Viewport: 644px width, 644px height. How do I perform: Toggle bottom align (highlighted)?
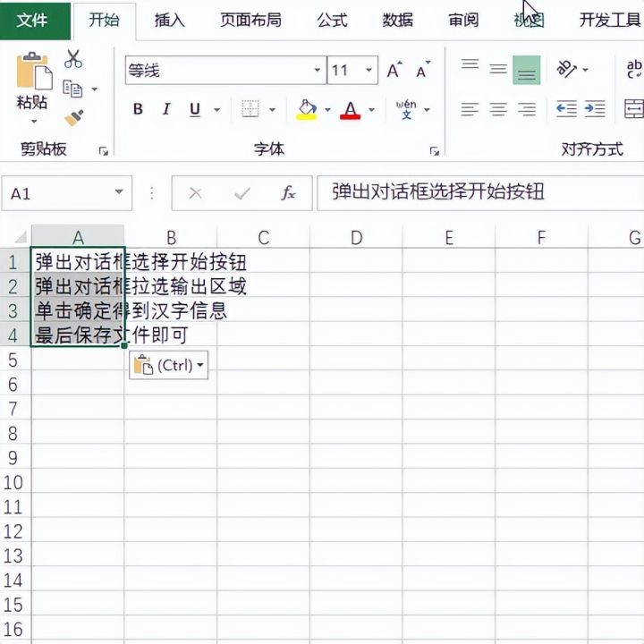527,70
